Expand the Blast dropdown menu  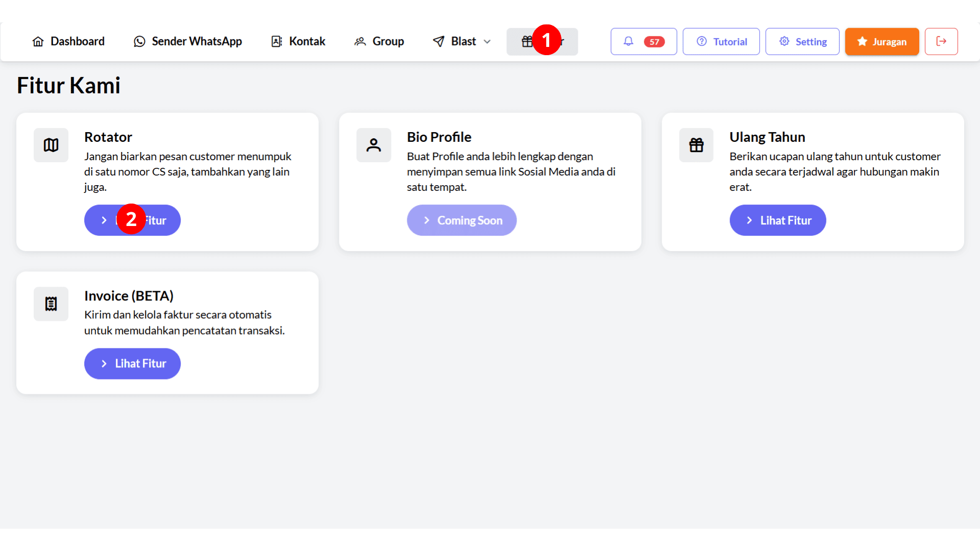click(462, 41)
